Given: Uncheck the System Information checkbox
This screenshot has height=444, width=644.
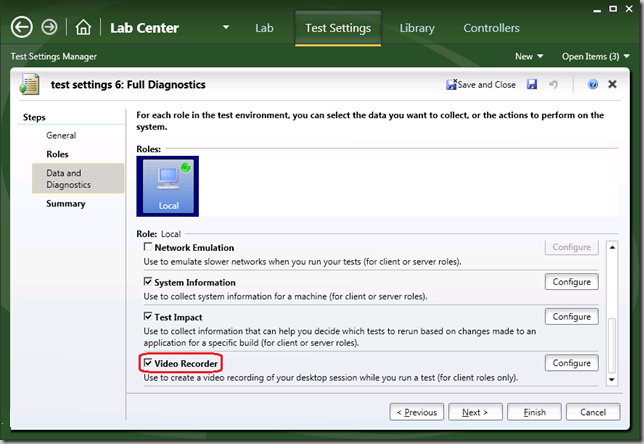Looking at the screenshot, I should [x=148, y=282].
